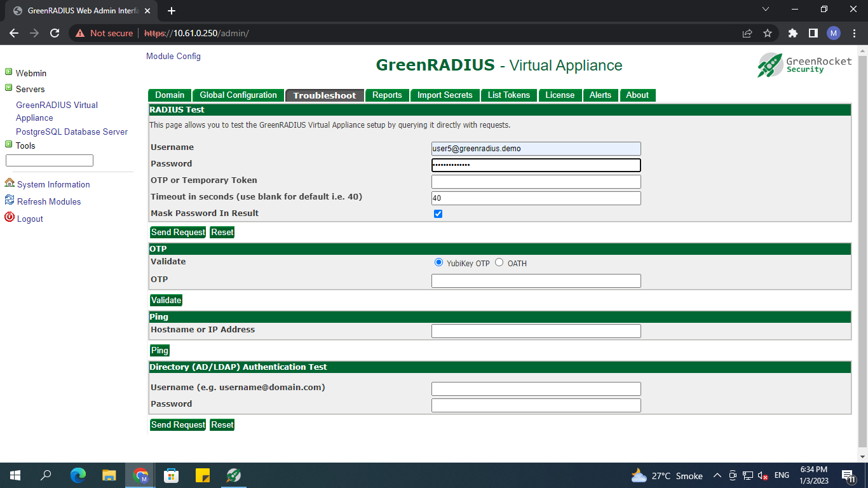Viewport: 868px width, 488px height.
Task: Open Windows taskbar search
Action: 46,475
